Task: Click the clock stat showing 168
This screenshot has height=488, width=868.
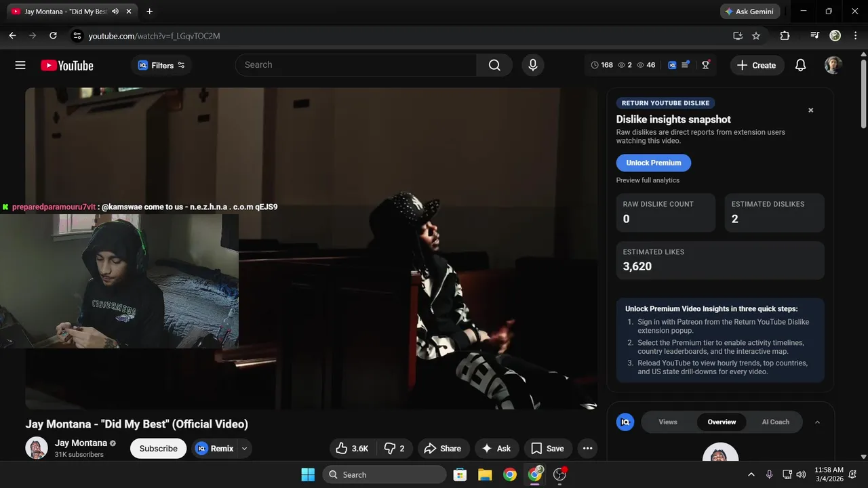Action: click(x=602, y=65)
